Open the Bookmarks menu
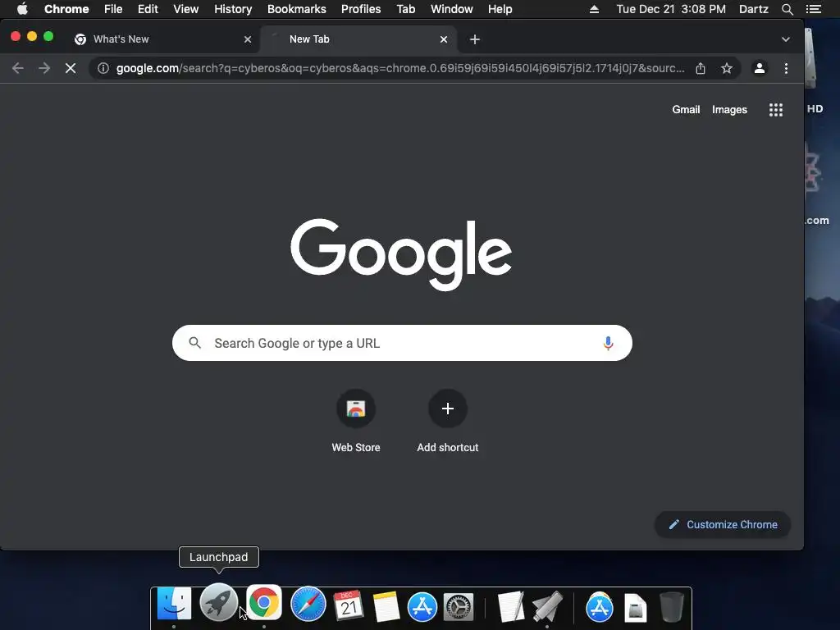Screen dimensions: 840x630 296,9
